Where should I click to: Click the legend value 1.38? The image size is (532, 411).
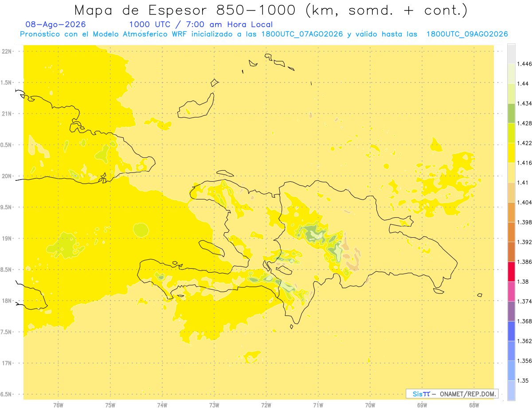pyautogui.click(x=523, y=282)
